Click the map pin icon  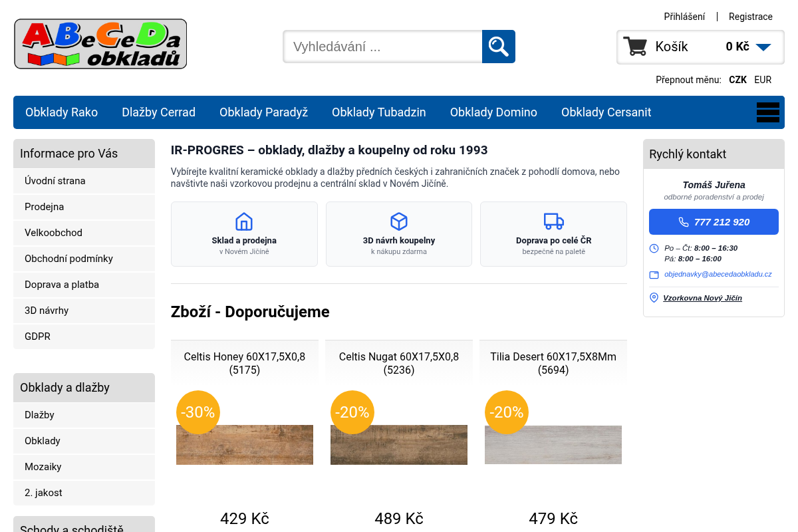[654, 298]
